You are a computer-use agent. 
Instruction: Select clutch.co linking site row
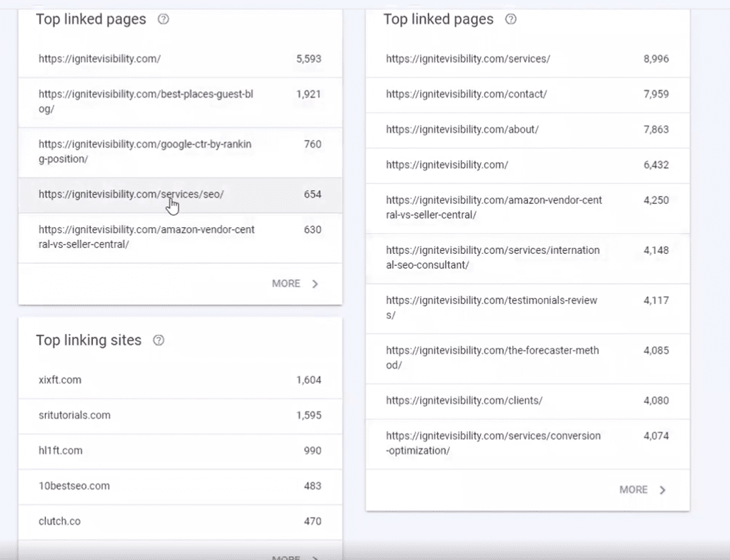179,522
